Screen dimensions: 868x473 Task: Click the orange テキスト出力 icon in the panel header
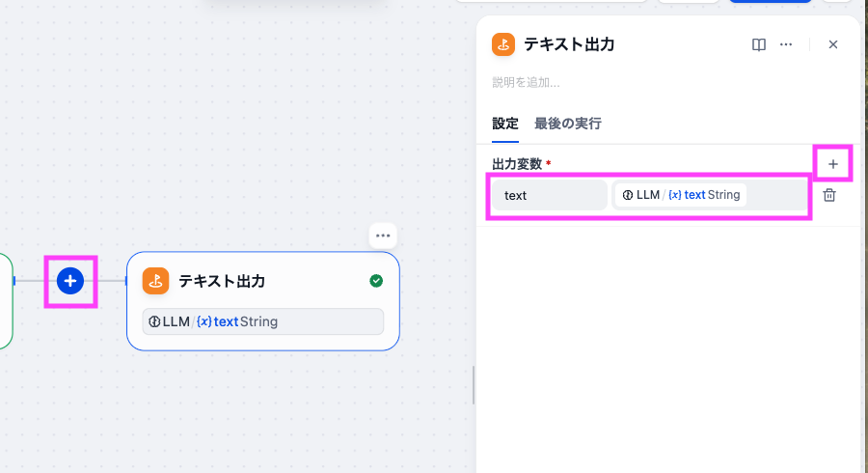point(503,44)
